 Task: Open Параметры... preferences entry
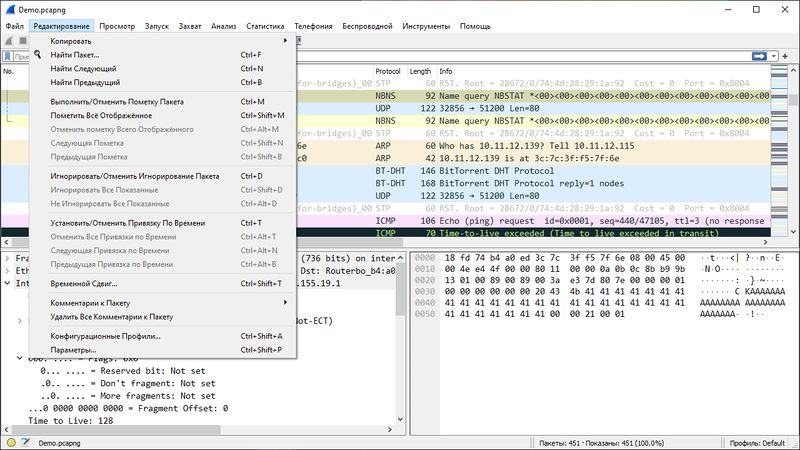[163, 350]
